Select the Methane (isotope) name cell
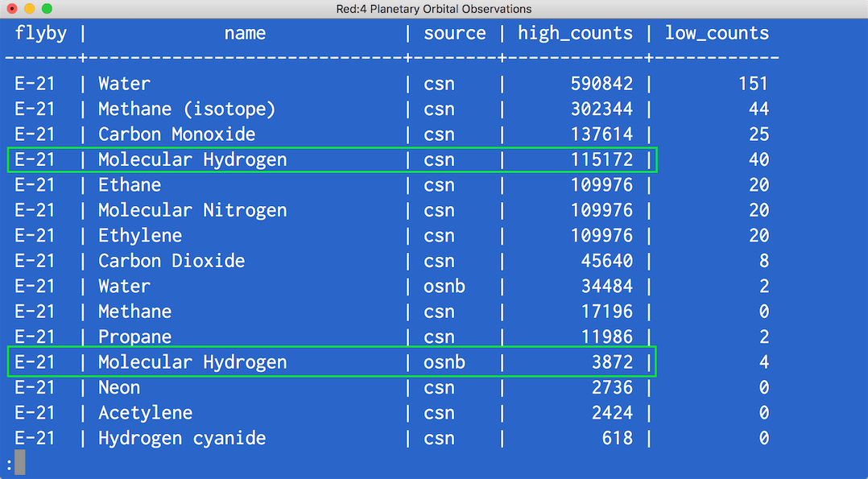Screen dimensions: 868x479 (187, 109)
